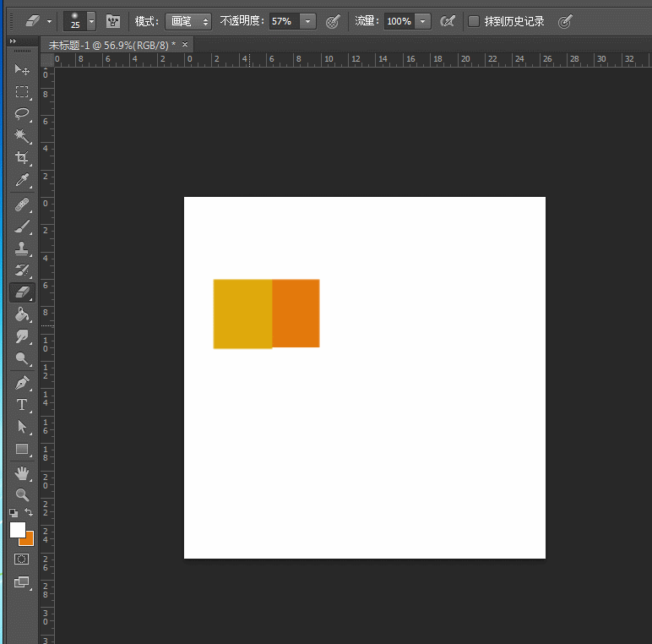The image size is (652, 644).
Task: Choose the Eyedropper tool
Action: point(22,180)
